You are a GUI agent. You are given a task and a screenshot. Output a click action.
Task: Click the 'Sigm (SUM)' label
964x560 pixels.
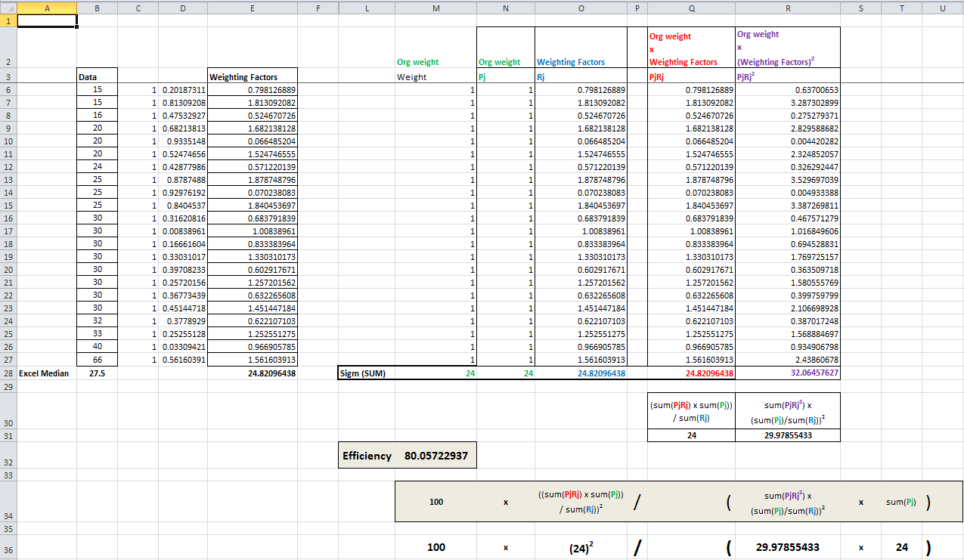362,373
